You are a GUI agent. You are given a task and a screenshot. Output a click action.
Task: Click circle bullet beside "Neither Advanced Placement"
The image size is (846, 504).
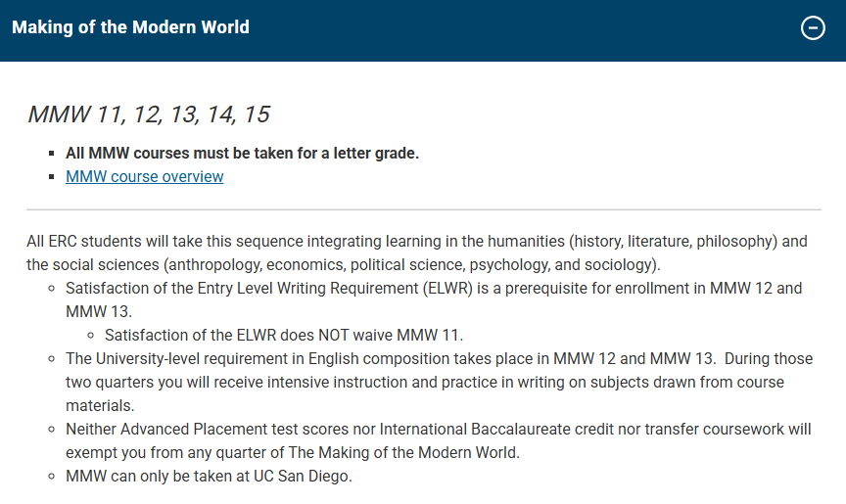pos(52,430)
